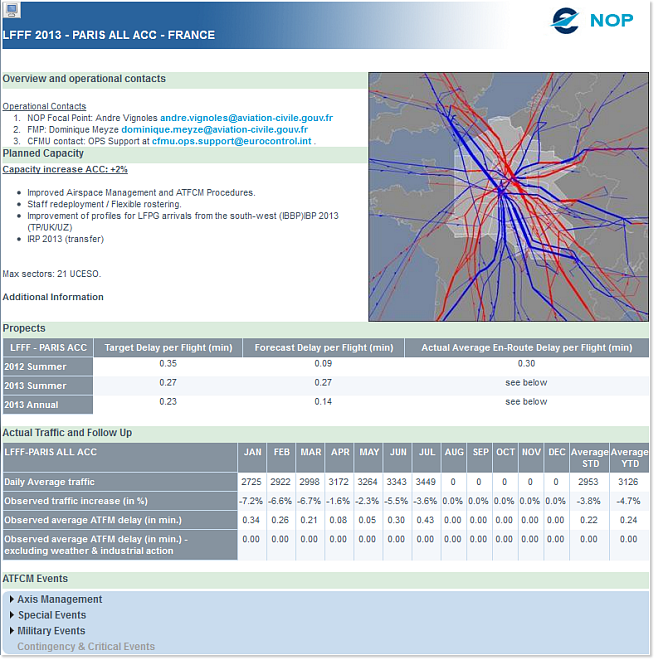Click the Capacity increase ACC: +2% heading
Viewport: 654px width, 659px height.
click(65, 170)
